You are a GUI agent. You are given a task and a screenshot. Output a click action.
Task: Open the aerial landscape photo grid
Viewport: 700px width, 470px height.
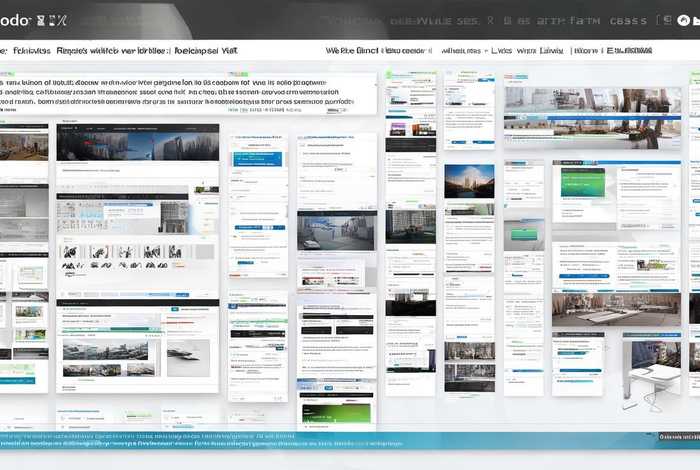click(x=105, y=350)
